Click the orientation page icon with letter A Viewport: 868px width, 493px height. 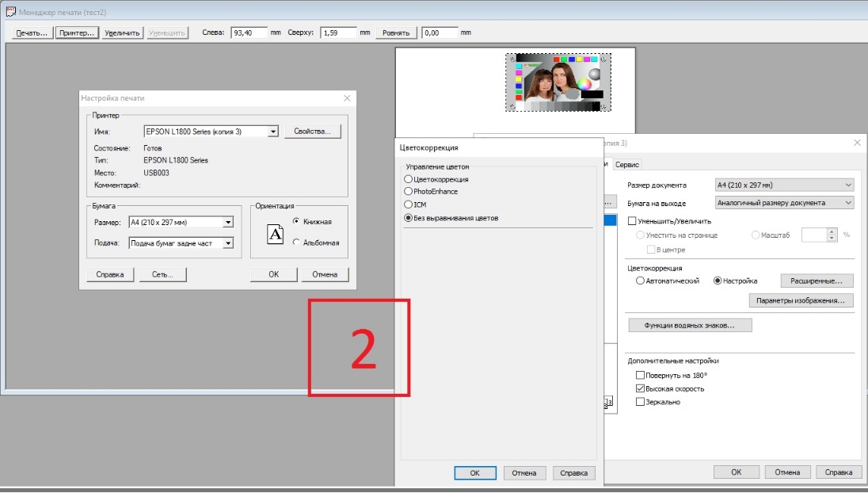tap(275, 235)
